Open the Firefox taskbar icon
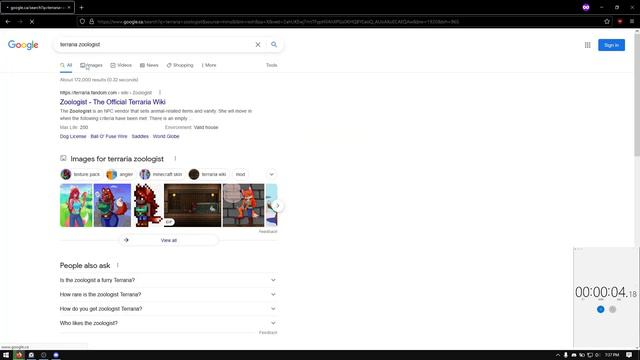 pyautogui.click(x=19, y=355)
